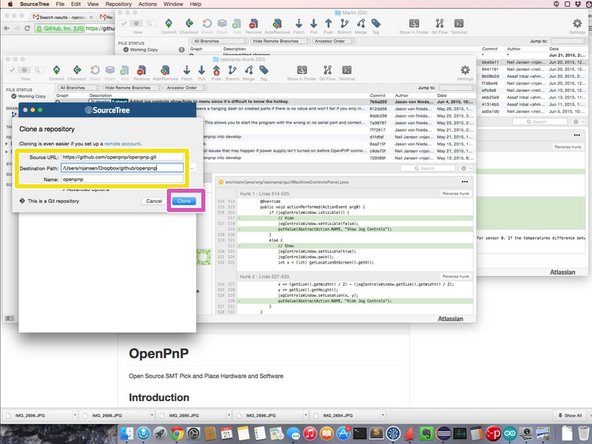Open Ancestor Order dropdown in openpnp-trunk window
The height and width of the screenshot is (444, 592).
pos(186,88)
